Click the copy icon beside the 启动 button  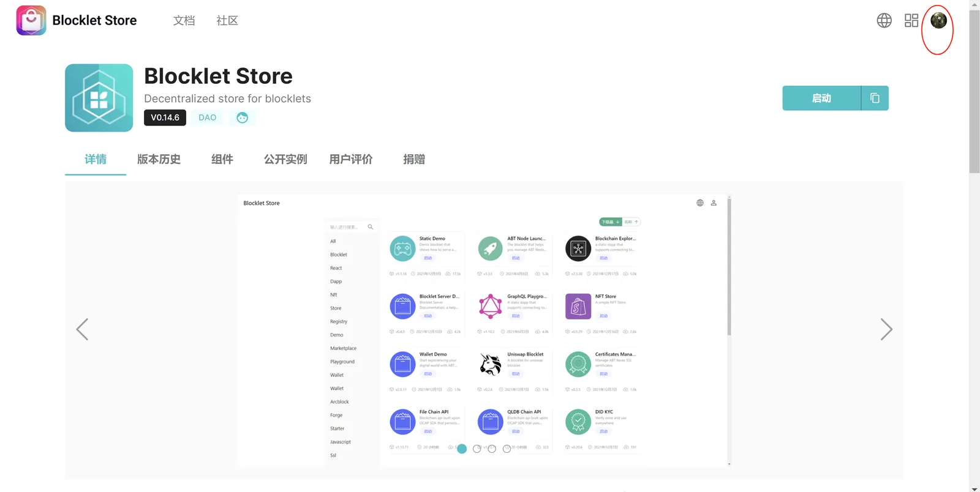pos(875,98)
